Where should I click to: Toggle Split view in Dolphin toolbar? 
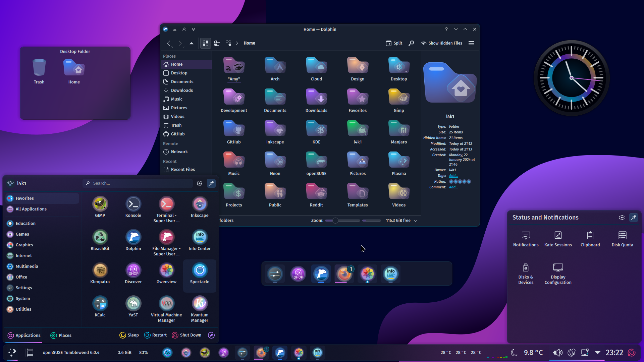point(394,43)
